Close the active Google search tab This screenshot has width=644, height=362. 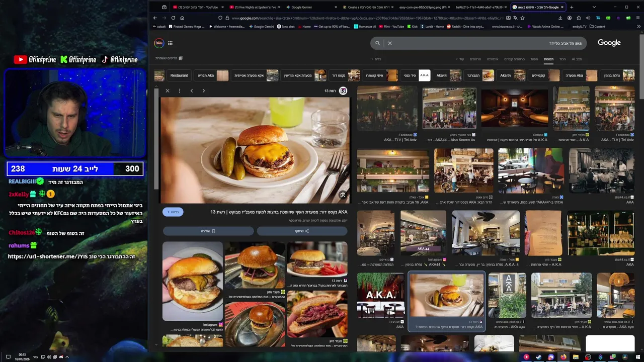click(x=562, y=7)
